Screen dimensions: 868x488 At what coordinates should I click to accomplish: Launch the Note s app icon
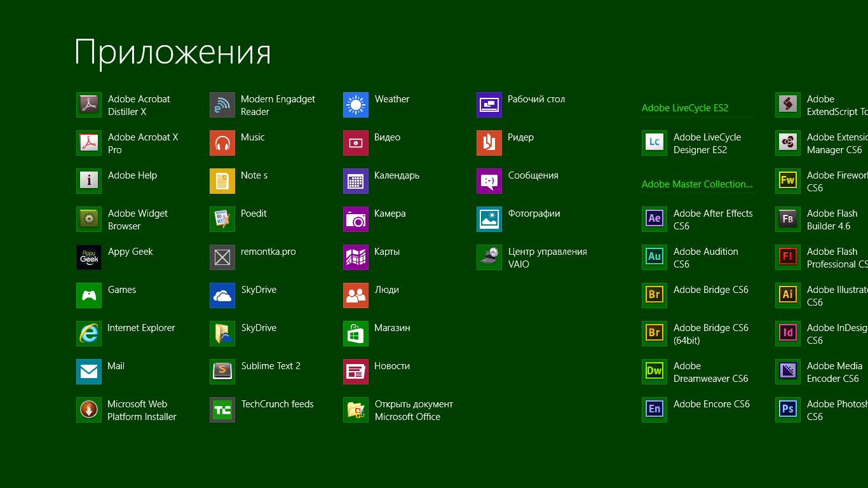pyautogui.click(x=222, y=181)
